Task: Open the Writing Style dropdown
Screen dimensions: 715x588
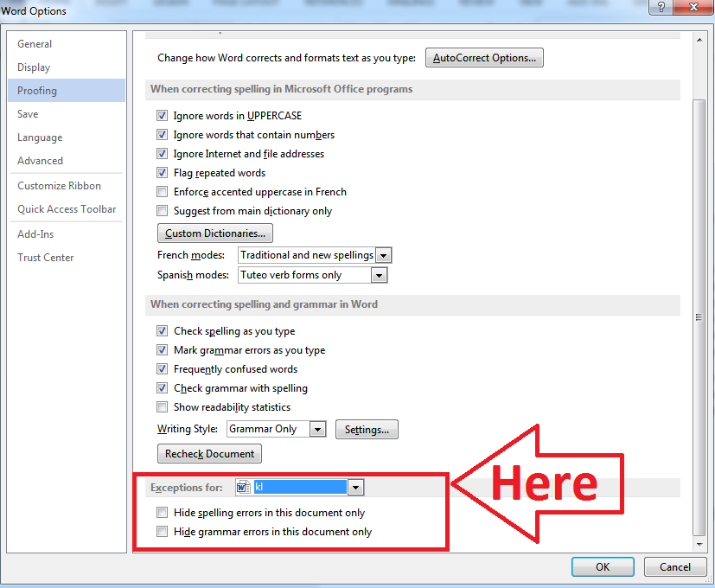Action: tap(316, 429)
